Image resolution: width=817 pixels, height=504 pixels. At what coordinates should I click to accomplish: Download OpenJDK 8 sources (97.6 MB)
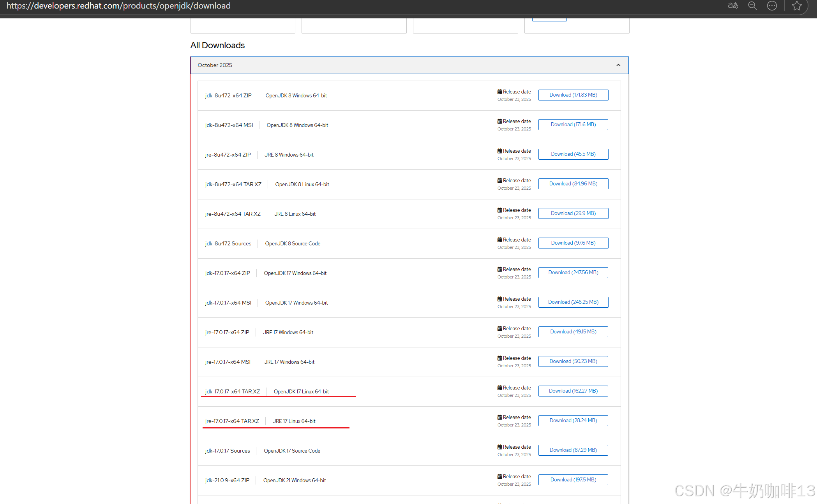573,243
